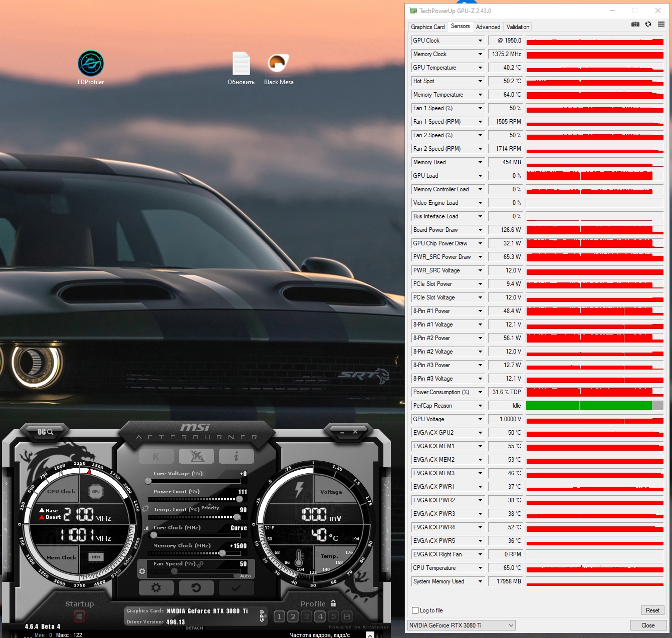
Task: Click the Board Power Draw value 126.6 W
Action: pyautogui.click(x=506, y=230)
